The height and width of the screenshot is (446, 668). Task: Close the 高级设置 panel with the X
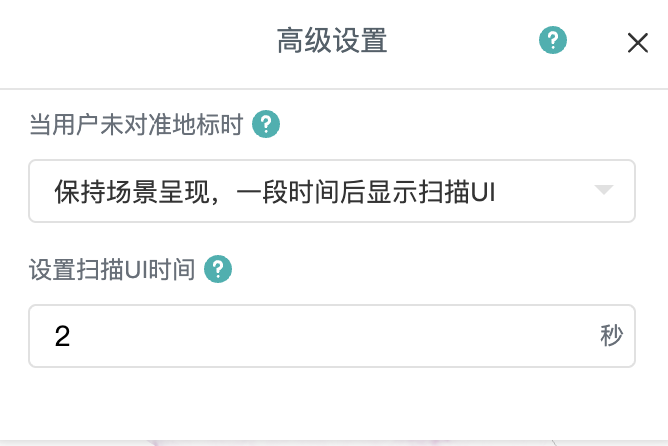(x=637, y=42)
